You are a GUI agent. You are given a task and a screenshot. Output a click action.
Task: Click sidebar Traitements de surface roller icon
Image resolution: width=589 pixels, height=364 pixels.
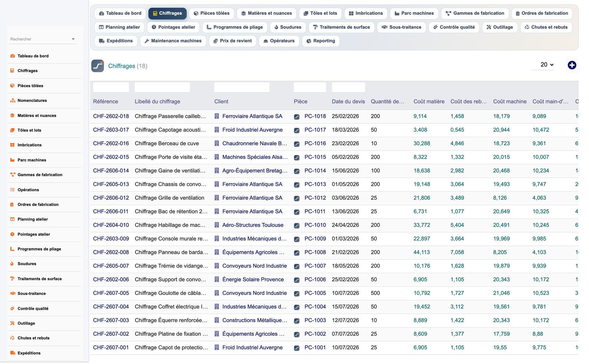click(12, 279)
